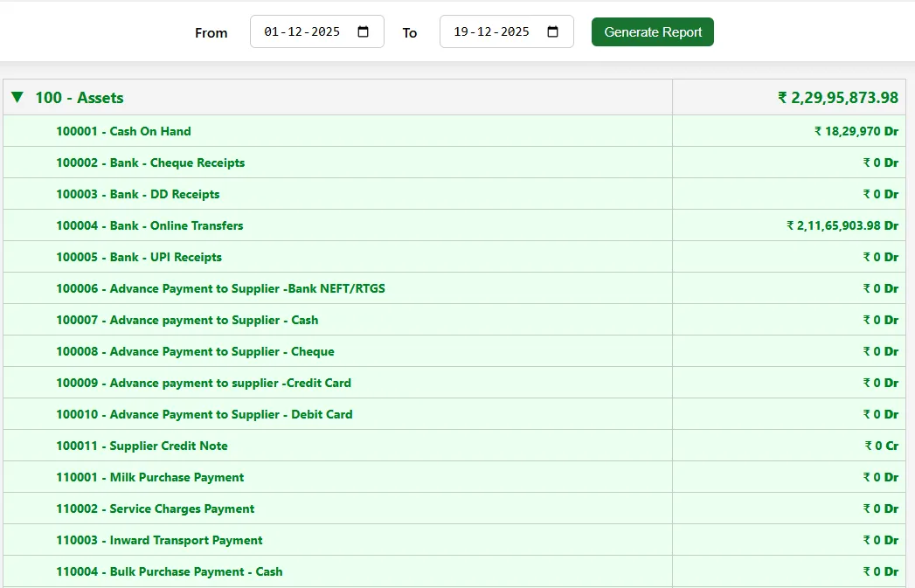Click the To date field showing 19-12-2025
Screen dimensions: 915x588
coord(507,31)
